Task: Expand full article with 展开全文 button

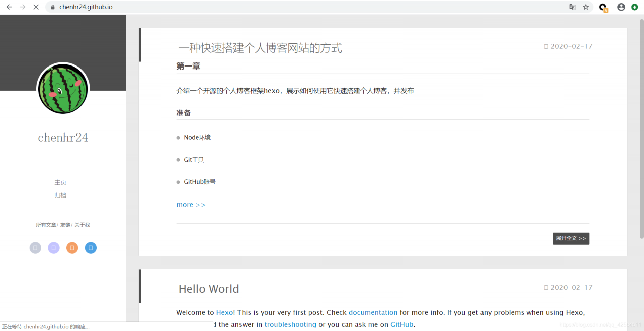Action: (x=571, y=238)
